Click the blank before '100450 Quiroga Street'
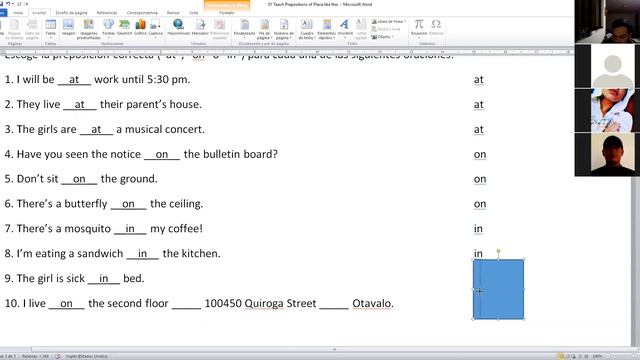 point(187,304)
